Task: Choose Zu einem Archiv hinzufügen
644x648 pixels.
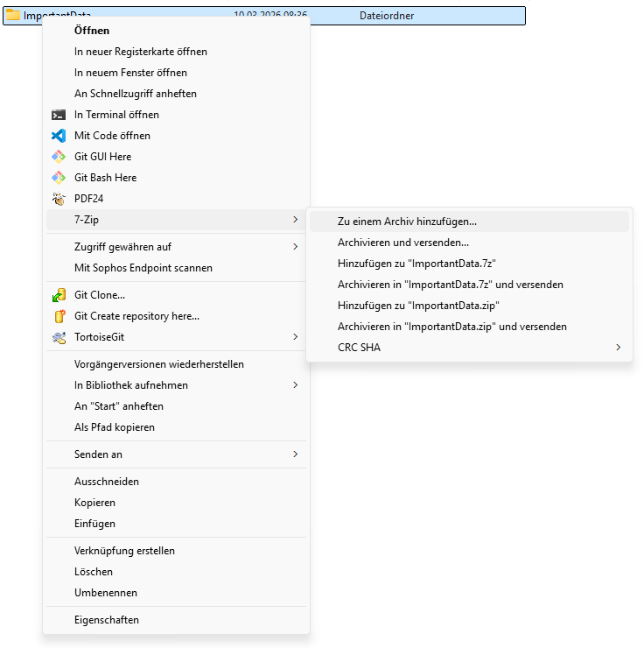Action: tap(407, 222)
